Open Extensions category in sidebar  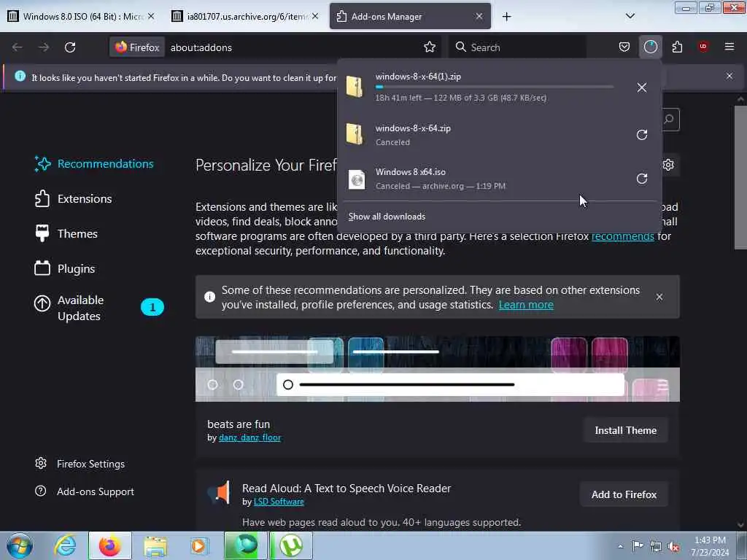tap(74, 198)
